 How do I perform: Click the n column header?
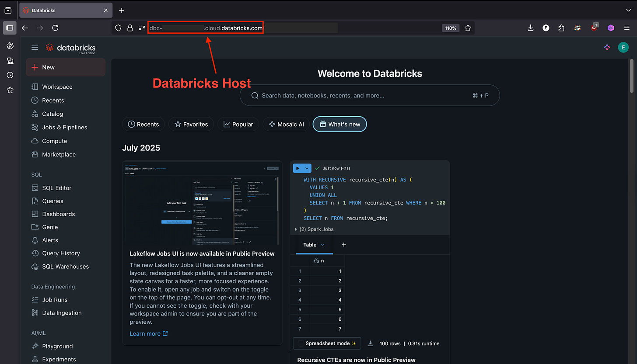tap(327, 260)
